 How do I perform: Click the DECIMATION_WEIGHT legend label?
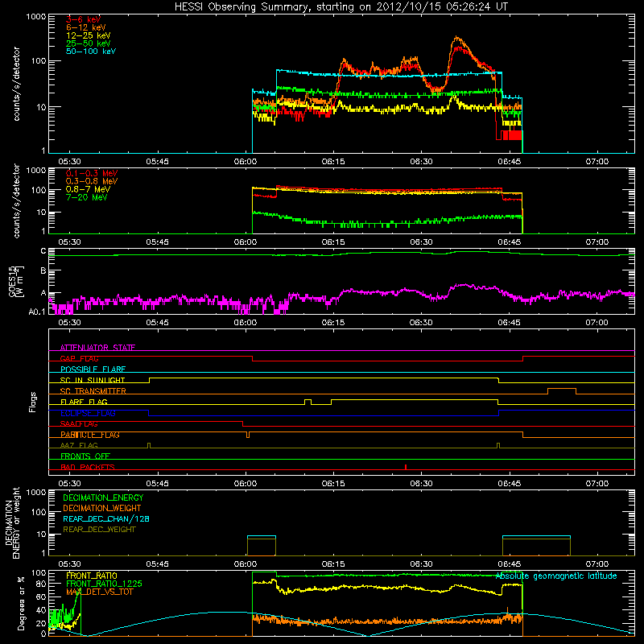pos(102,508)
